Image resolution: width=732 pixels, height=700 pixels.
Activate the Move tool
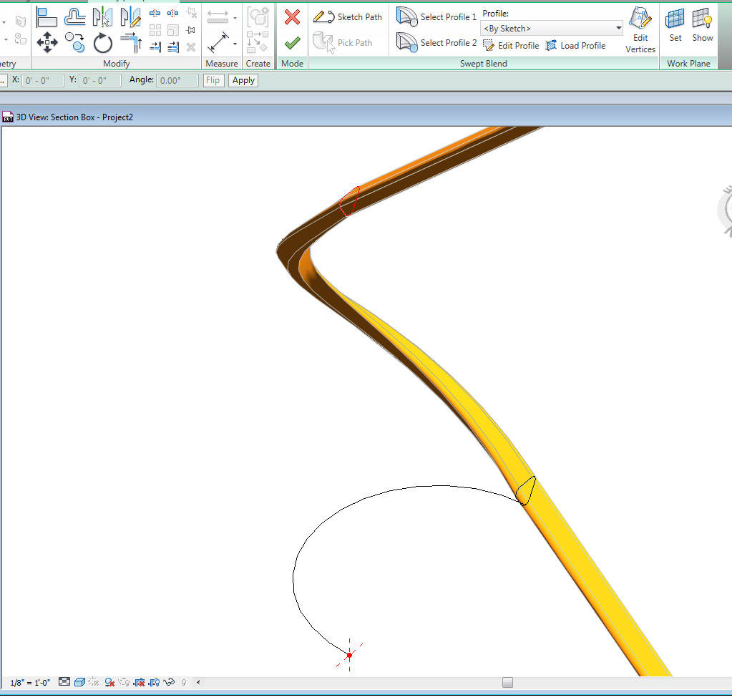tap(47, 42)
